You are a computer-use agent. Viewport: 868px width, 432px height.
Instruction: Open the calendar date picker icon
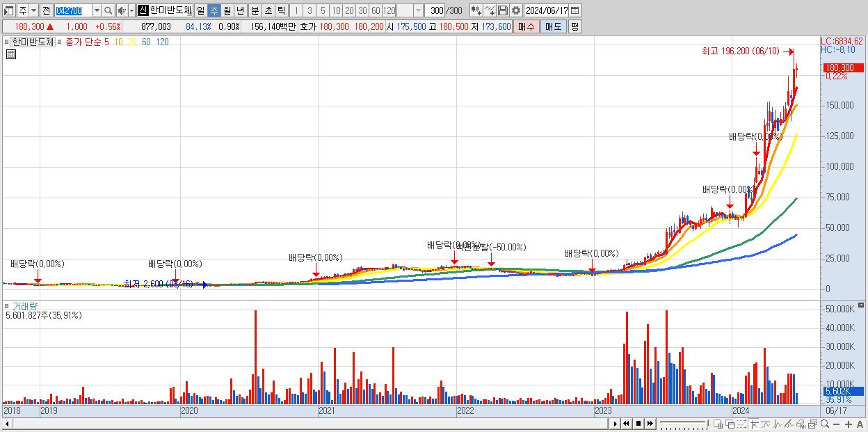pyautogui.click(x=575, y=10)
